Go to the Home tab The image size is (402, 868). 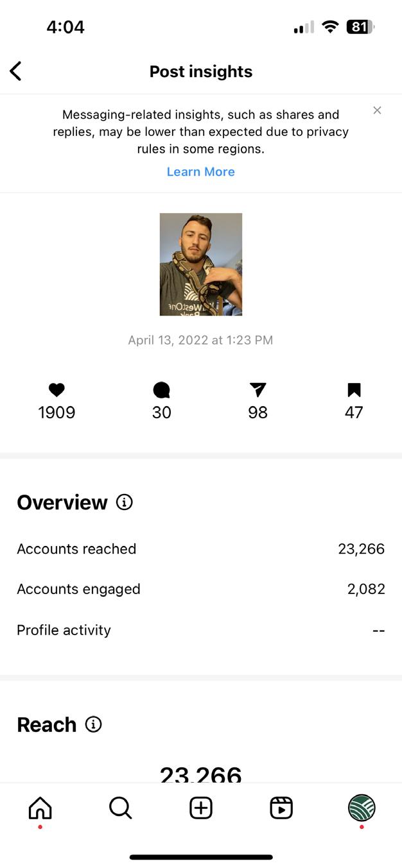point(40,808)
